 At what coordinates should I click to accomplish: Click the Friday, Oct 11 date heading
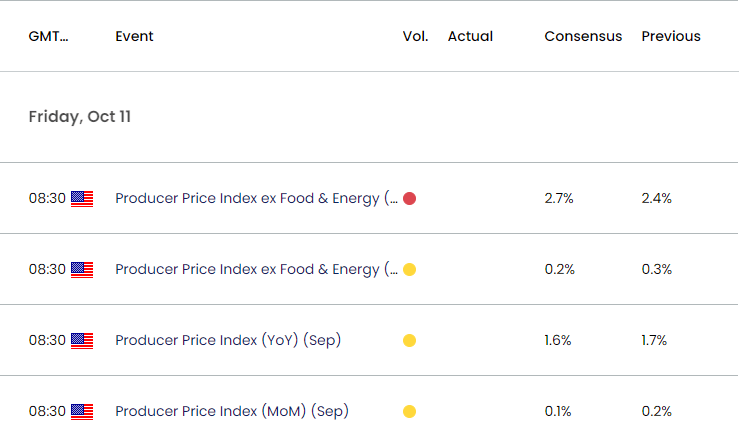[x=80, y=117]
